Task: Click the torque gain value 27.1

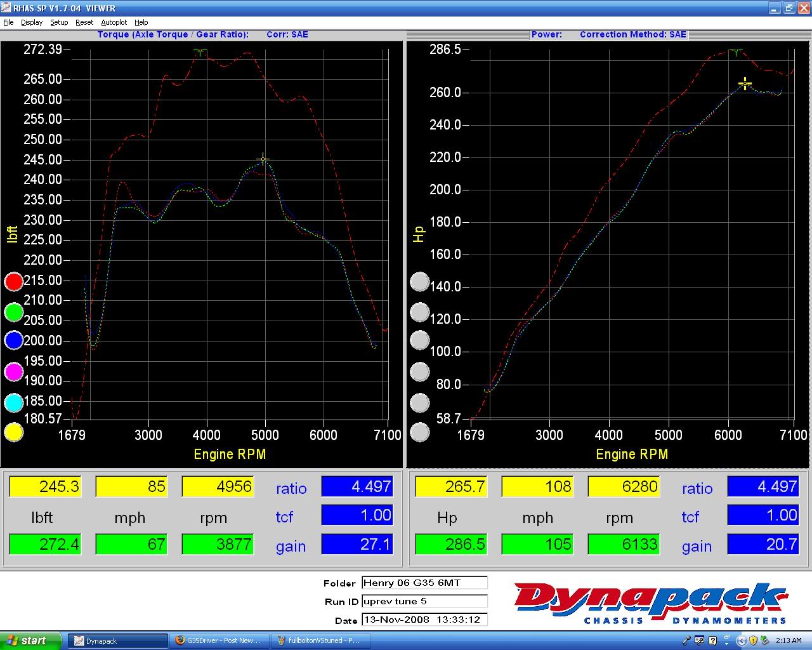Action: [357, 544]
